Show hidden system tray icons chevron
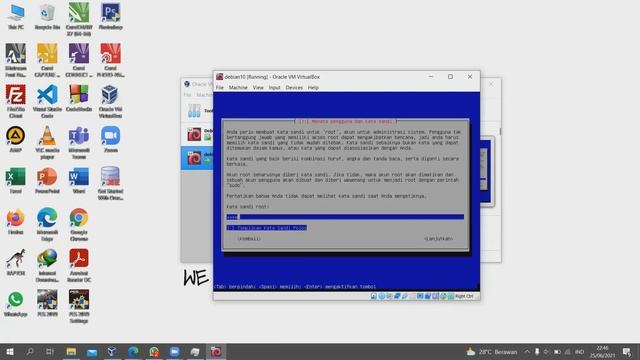The height and width of the screenshot is (360, 640). (x=527, y=351)
